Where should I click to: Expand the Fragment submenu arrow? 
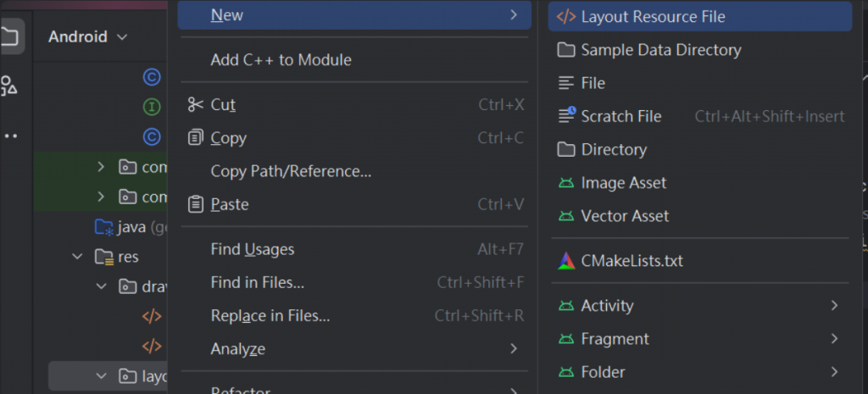[835, 339]
